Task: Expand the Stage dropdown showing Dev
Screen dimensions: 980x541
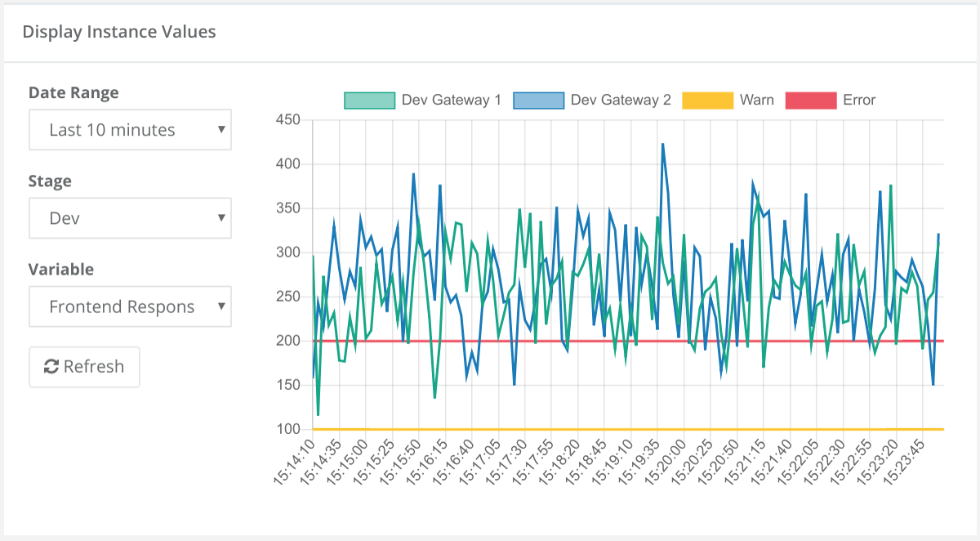Action: tap(130, 218)
